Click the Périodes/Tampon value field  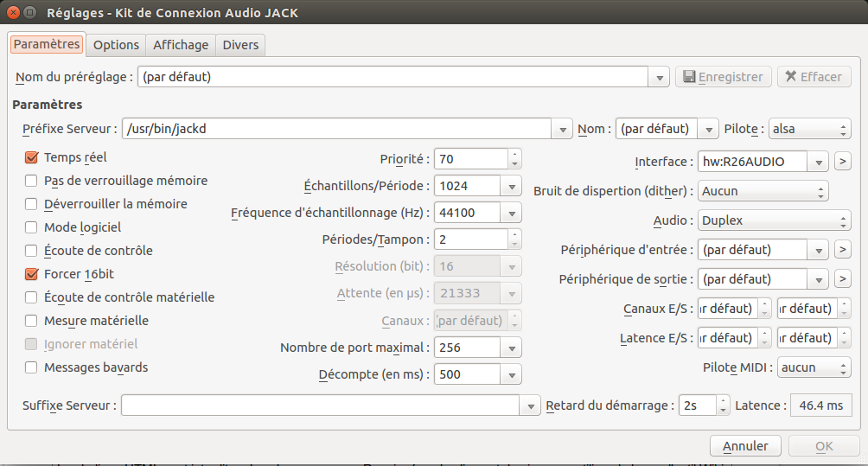tap(471, 239)
